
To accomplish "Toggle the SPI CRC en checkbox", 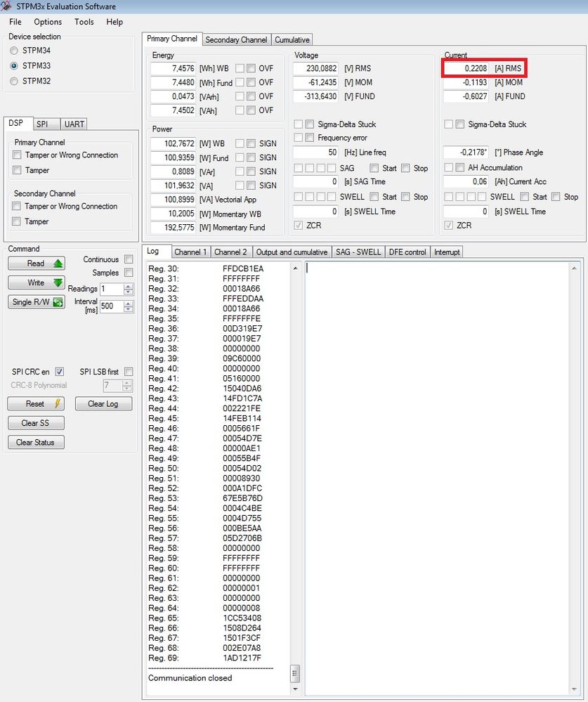I will pyautogui.click(x=60, y=372).
